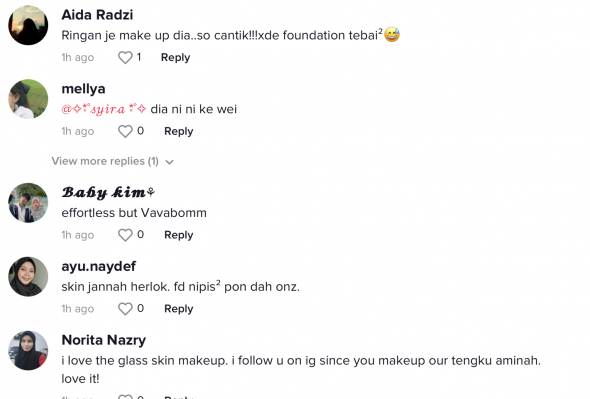This screenshot has height=399, width=590.
Task: Reply to Baby kim's comment
Action: click(179, 235)
